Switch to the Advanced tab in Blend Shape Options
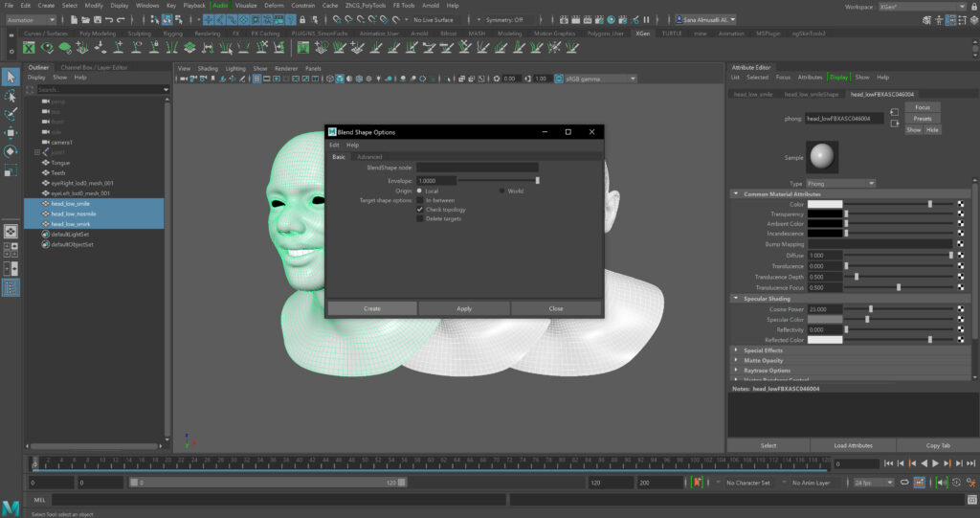This screenshot has height=518, width=980. point(369,157)
